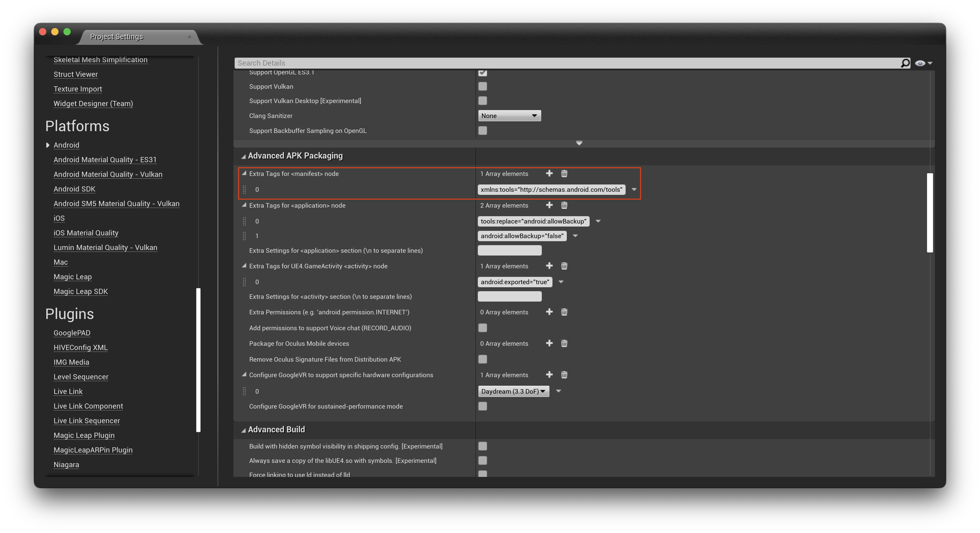Screen dimensions: 980x533
Task: Add element to manifest node Extra Tags
Action: (549, 173)
